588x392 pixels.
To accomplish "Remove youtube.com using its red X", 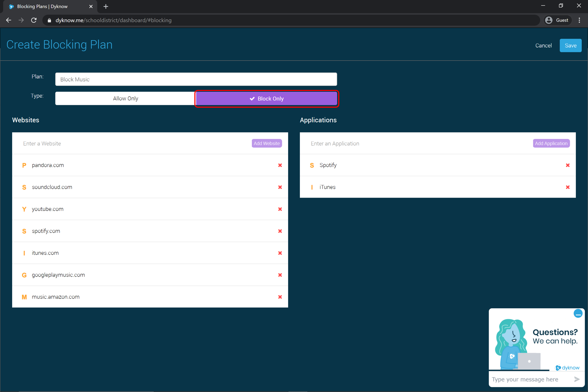I will tap(280, 209).
